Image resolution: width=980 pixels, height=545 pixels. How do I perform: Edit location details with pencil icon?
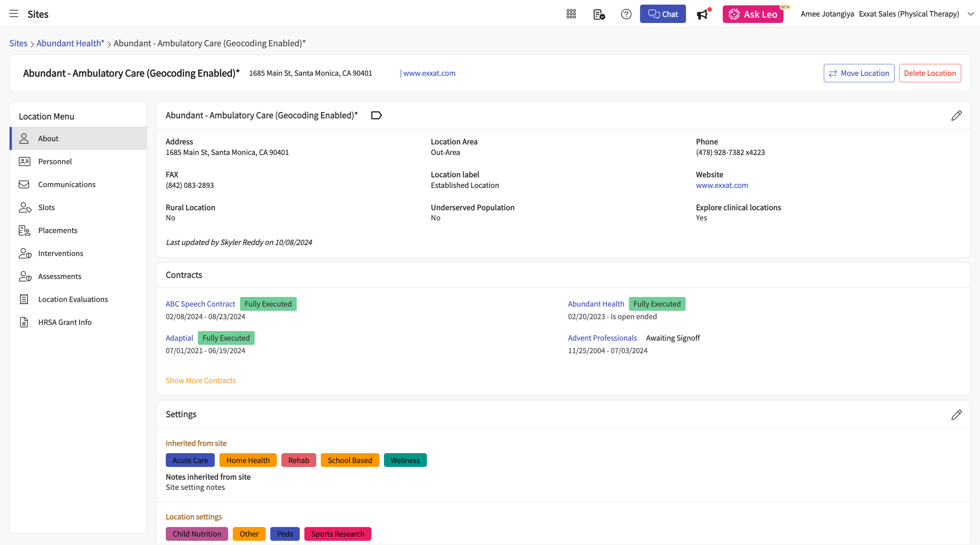click(956, 116)
